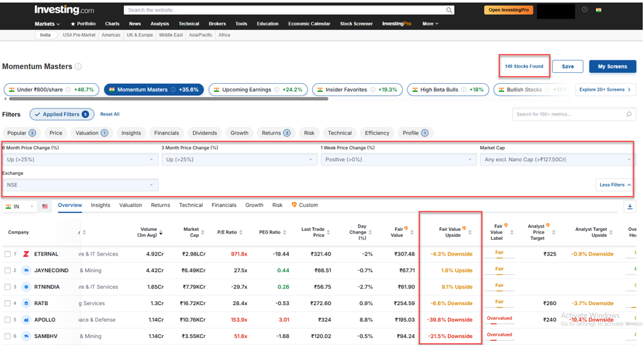The height and width of the screenshot is (354, 644).
Task: Sort by Market Cap column arrows
Action: point(203,233)
